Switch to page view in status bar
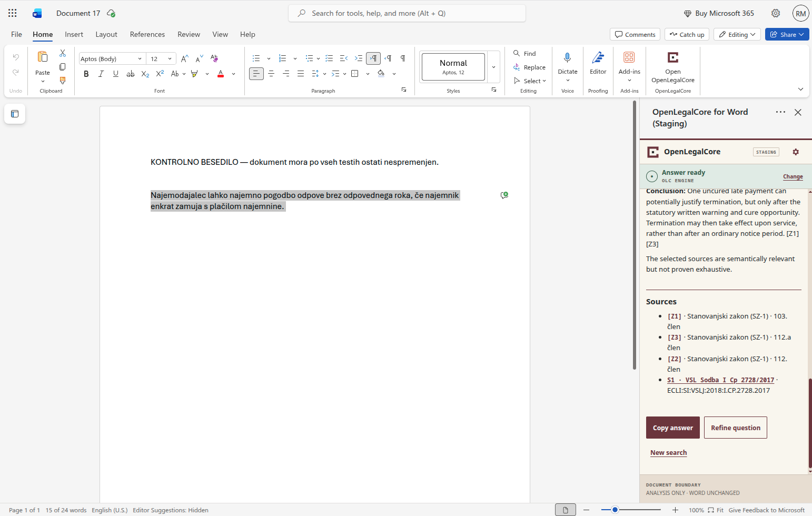812x516 pixels. click(x=566, y=510)
